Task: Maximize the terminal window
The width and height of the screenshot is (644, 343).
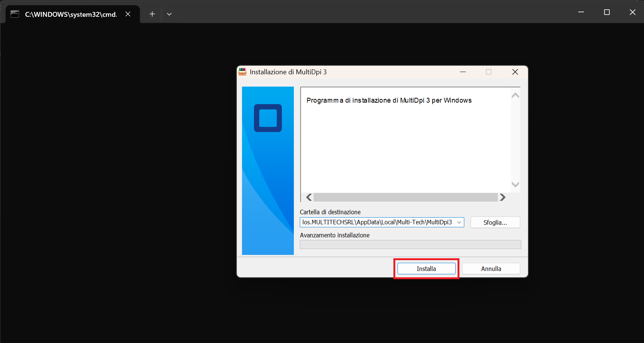Action: tap(607, 12)
